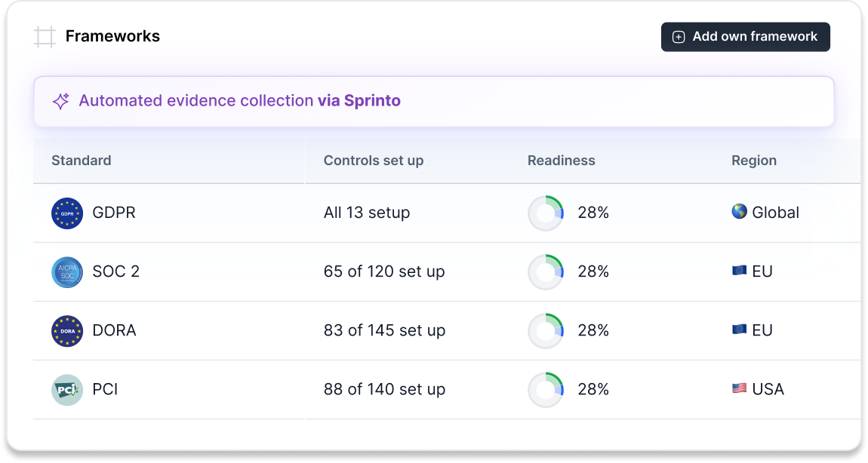Click the sparkle icon in Sprinto banner
868x463 pixels.
pos(60,101)
